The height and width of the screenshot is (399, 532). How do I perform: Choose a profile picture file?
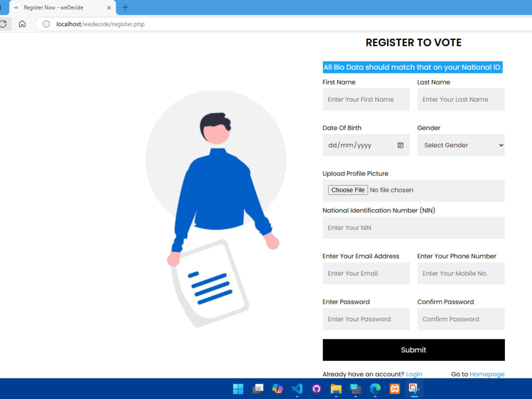click(348, 190)
